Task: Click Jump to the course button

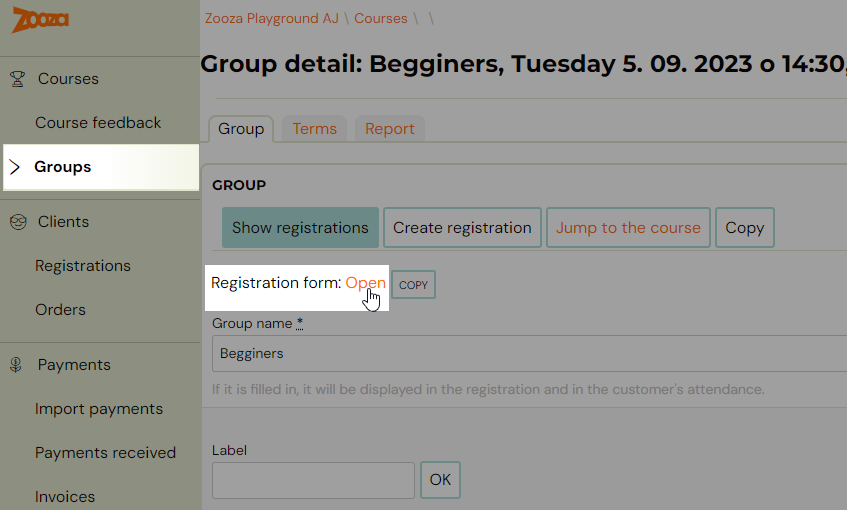Action: click(628, 227)
